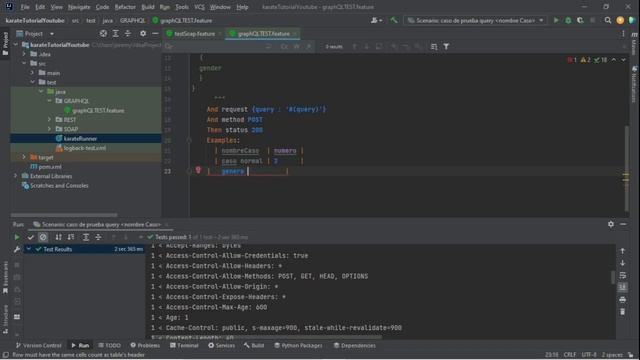The width and height of the screenshot is (640, 360).
Task: Collapse Test Results tree node
Action: 29,249
